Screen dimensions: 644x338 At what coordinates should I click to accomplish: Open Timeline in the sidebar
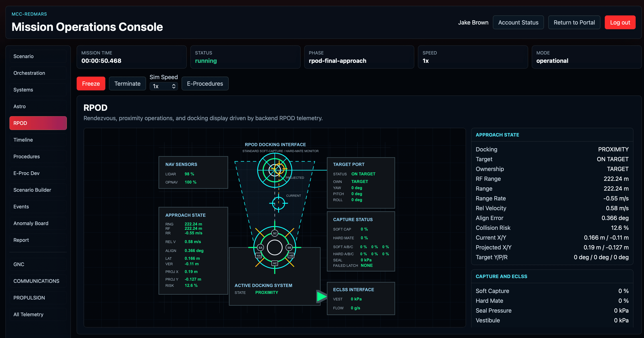[x=38, y=140]
